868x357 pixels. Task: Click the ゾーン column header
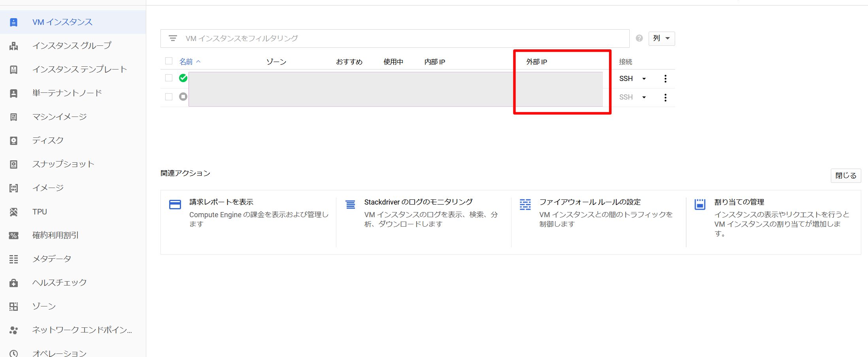[276, 62]
